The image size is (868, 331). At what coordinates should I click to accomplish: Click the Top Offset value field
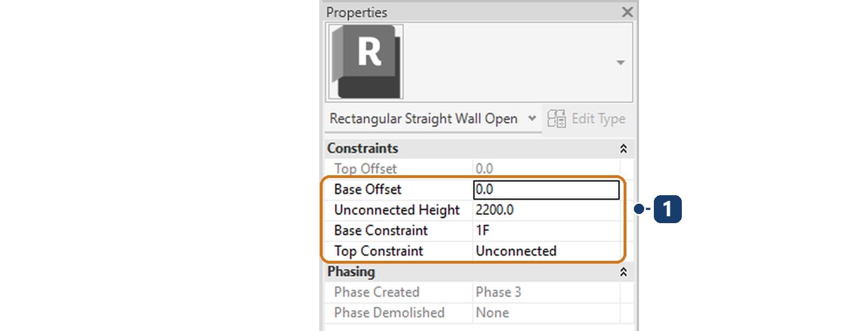(546, 169)
